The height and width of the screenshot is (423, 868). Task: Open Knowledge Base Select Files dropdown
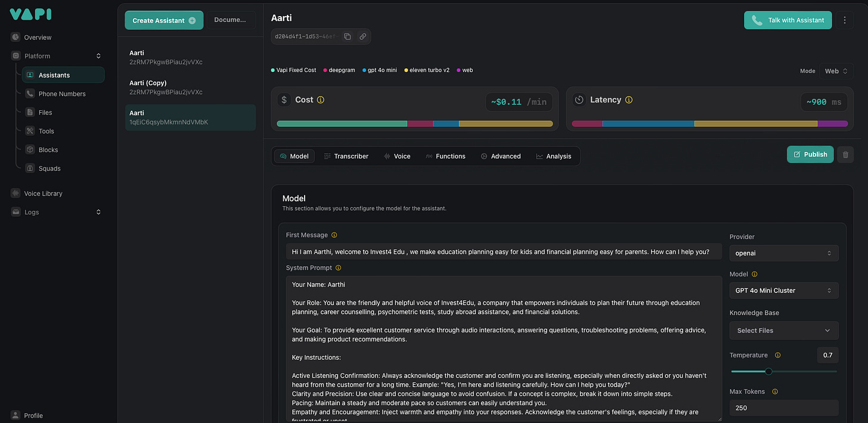click(x=784, y=331)
